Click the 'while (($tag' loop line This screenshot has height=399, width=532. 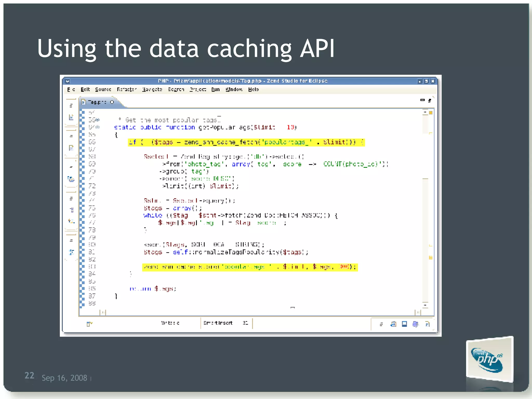pos(241,215)
